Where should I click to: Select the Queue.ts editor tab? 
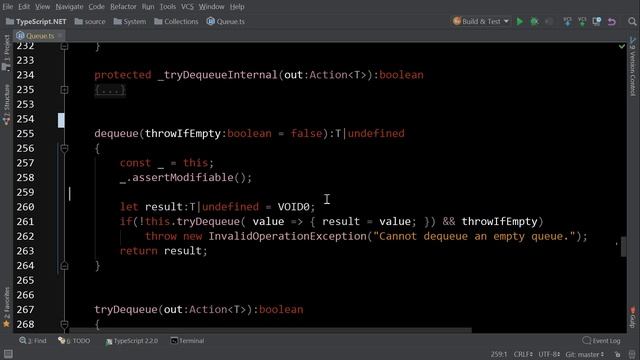pyautogui.click(x=40, y=36)
